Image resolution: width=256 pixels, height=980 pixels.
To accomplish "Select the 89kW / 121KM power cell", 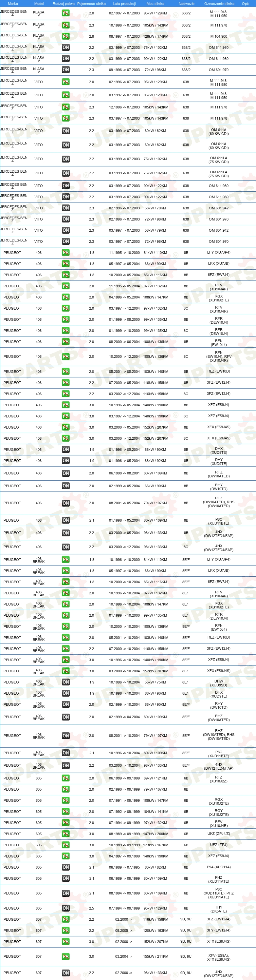I will (x=155, y=778).
